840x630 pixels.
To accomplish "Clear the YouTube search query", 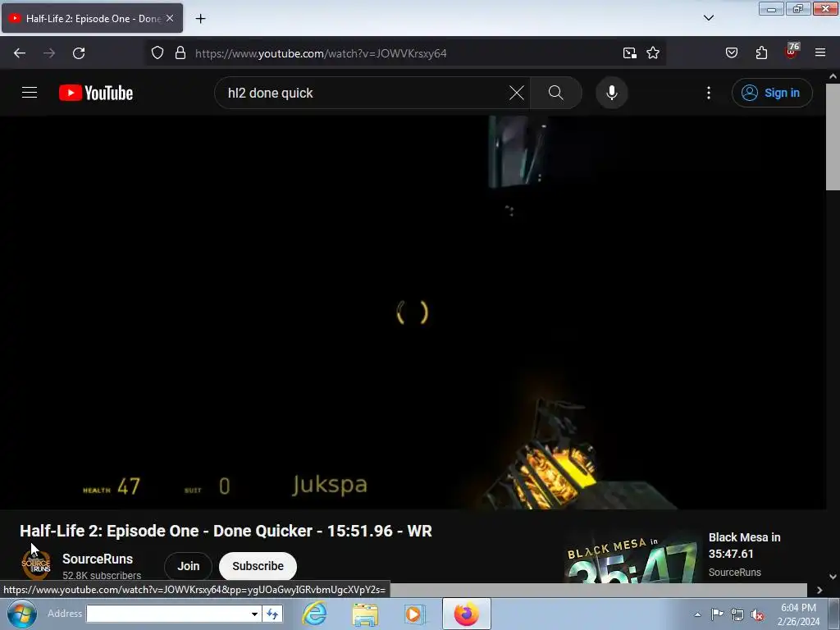I will (x=517, y=93).
